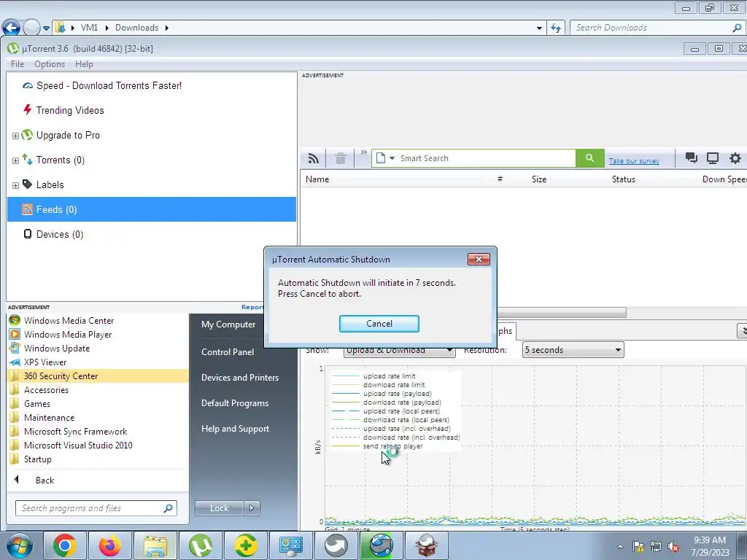This screenshot has width=747, height=560.
Task: Open the Startup folder
Action: [x=38, y=459]
